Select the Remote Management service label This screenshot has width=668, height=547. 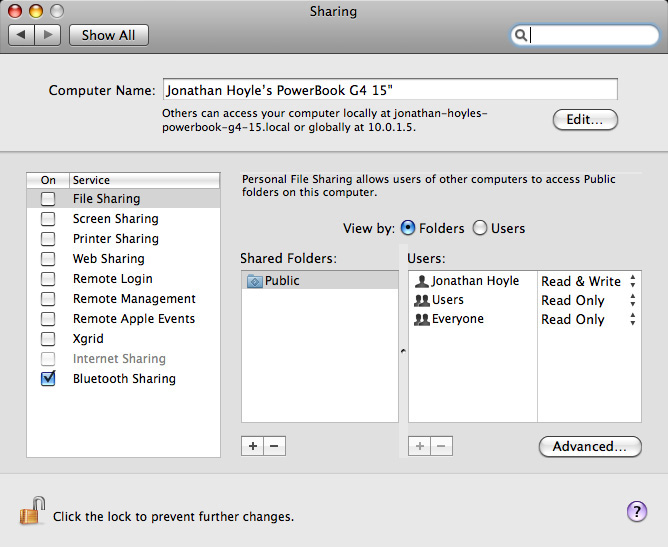(134, 299)
